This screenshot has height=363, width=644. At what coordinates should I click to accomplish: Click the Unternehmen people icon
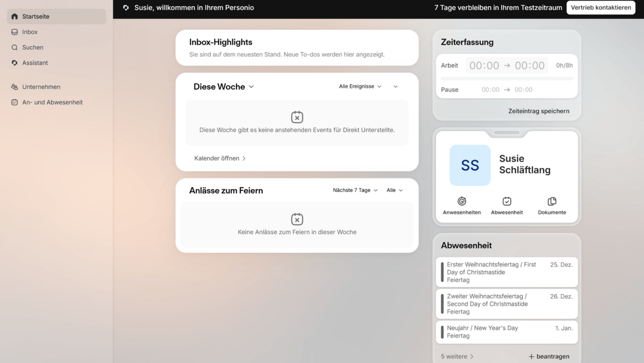point(15,87)
